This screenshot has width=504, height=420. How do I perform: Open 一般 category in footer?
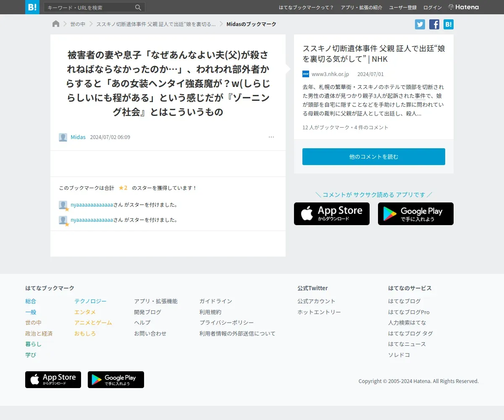point(31,312)
